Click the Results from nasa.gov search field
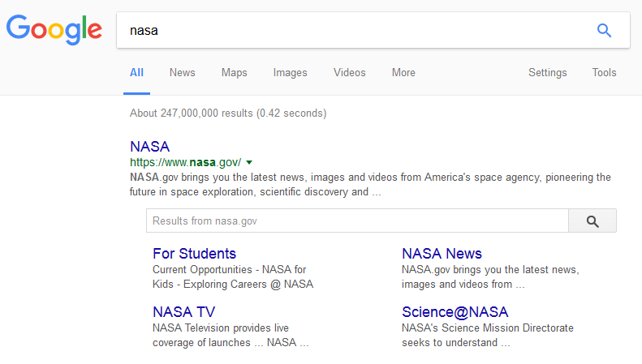The width and height of the screenshot is (642, 364). (357, 221)
